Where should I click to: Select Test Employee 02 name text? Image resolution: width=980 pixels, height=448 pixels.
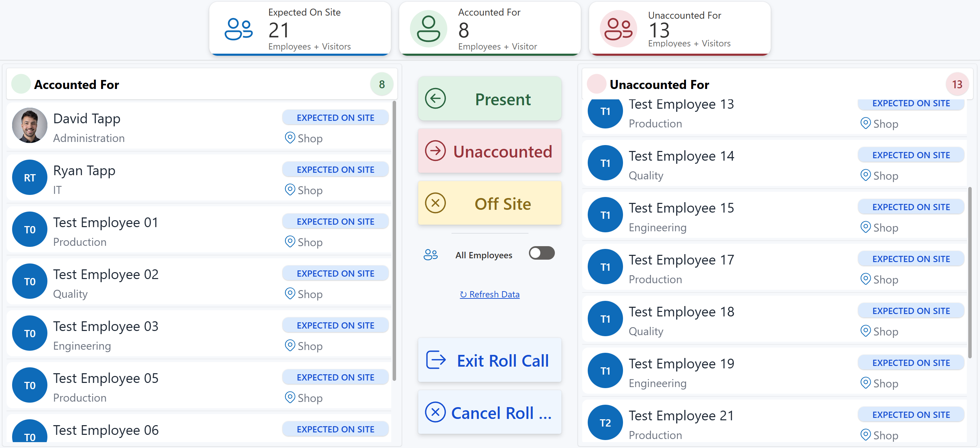(x=106, y=275)
